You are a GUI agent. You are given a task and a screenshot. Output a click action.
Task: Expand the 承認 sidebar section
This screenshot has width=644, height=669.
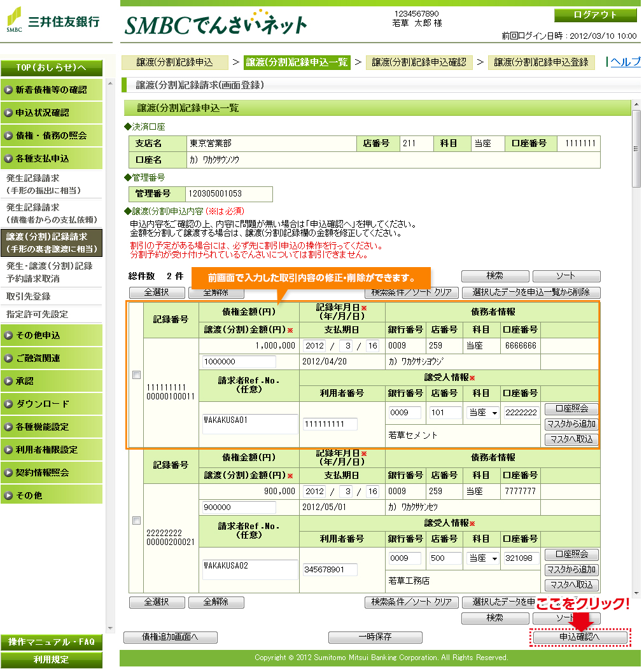point(52,381)
